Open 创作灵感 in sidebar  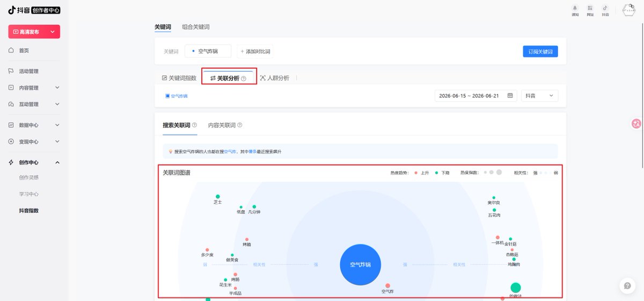tap(29, 177)
